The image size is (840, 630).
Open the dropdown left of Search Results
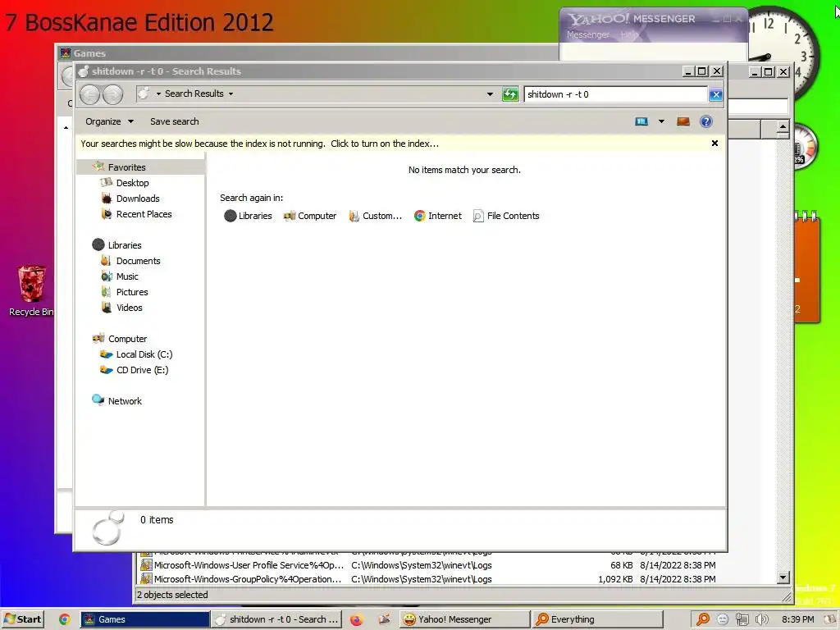(x=158, y=94)
